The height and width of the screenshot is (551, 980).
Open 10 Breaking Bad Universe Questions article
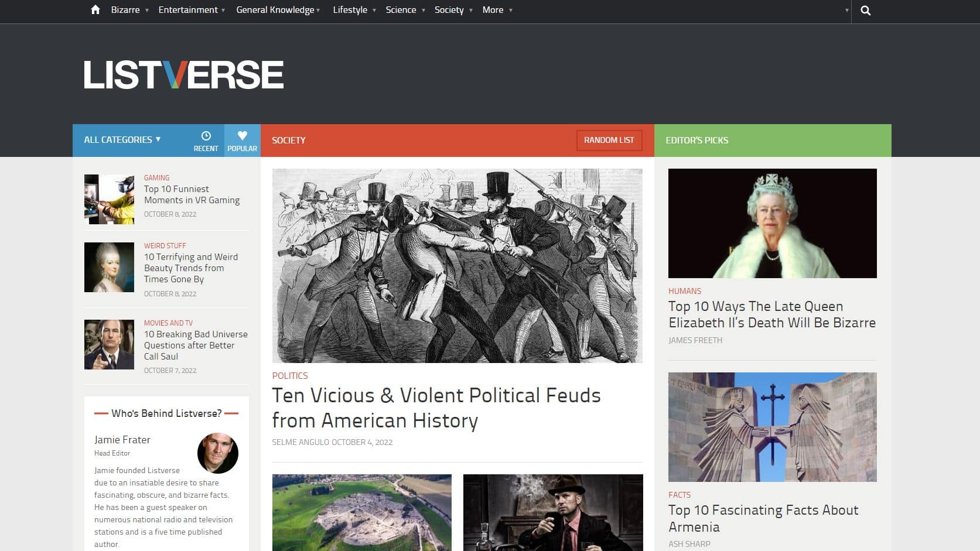click(196, 345)
